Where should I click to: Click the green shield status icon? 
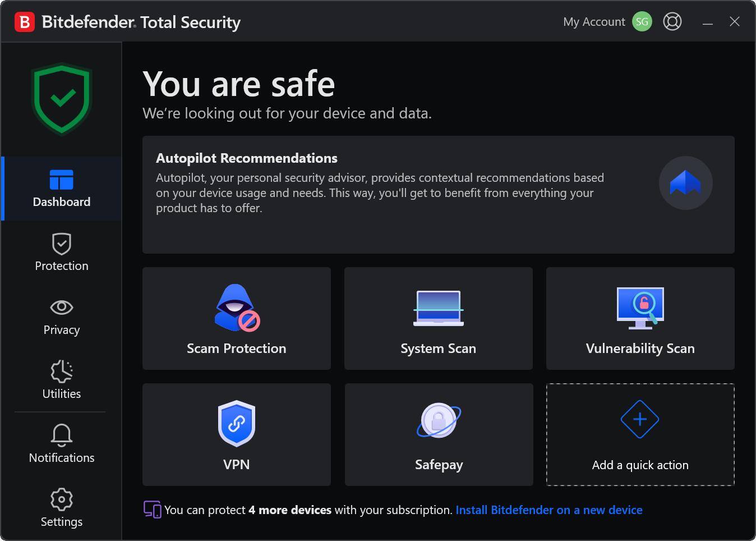pos(62,99)
